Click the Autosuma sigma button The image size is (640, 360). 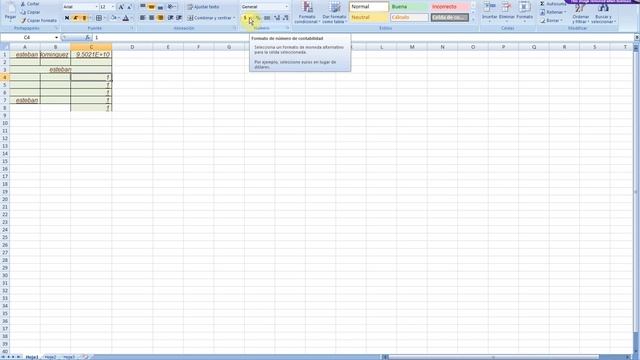552,4
